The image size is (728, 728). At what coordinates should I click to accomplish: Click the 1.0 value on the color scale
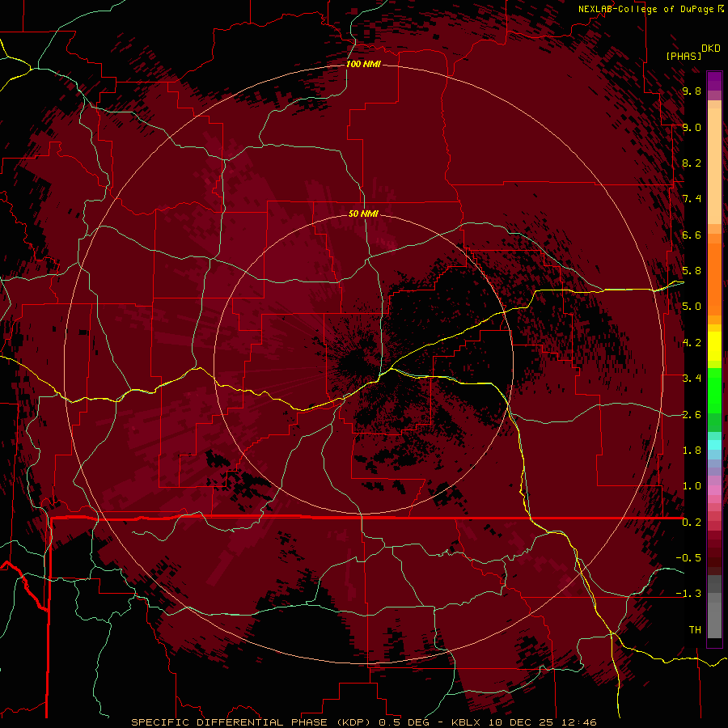[x=692, y=486]
